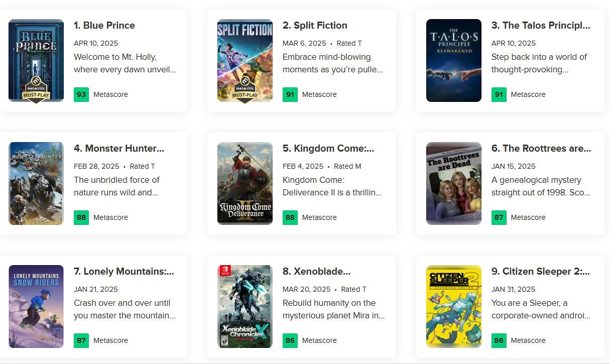Click The Roottrees are Dead title

541,149
